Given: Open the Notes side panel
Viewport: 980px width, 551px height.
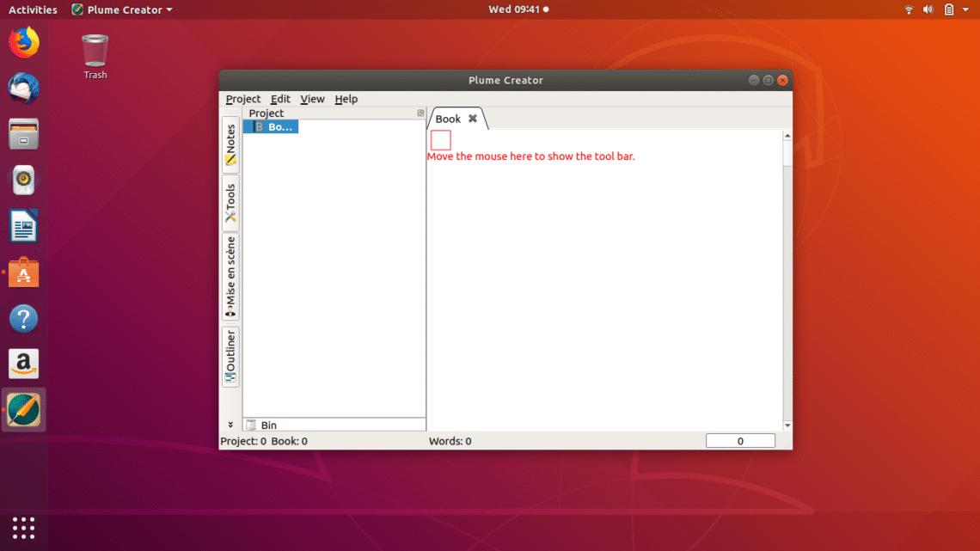Looking at the screenshot, I should click(x=230, y=145).
